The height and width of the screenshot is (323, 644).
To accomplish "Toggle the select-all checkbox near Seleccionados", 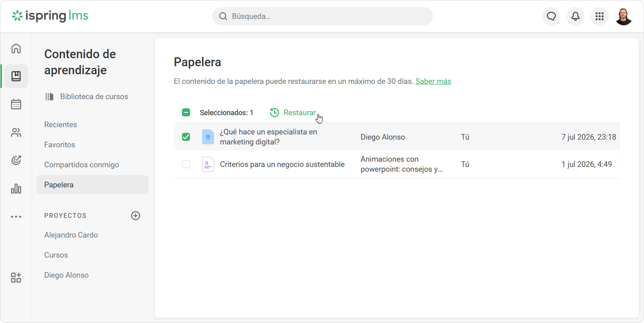I will (186, 112).
